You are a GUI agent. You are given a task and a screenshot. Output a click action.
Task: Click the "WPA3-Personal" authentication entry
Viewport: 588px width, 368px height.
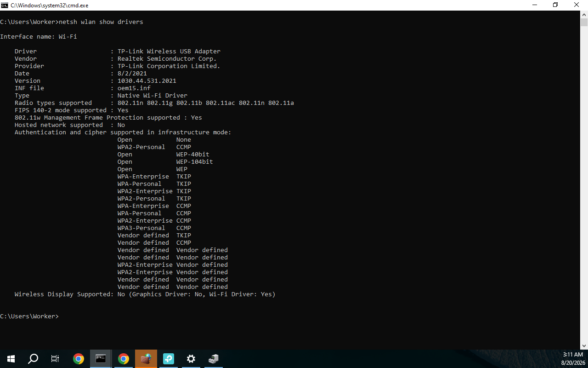pos(141,228)
